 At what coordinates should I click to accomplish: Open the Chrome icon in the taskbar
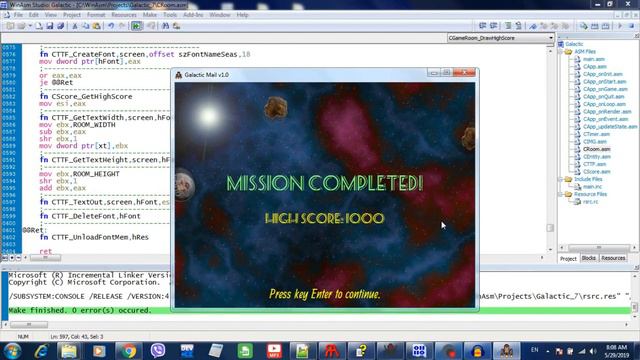(x=128, y=351)
